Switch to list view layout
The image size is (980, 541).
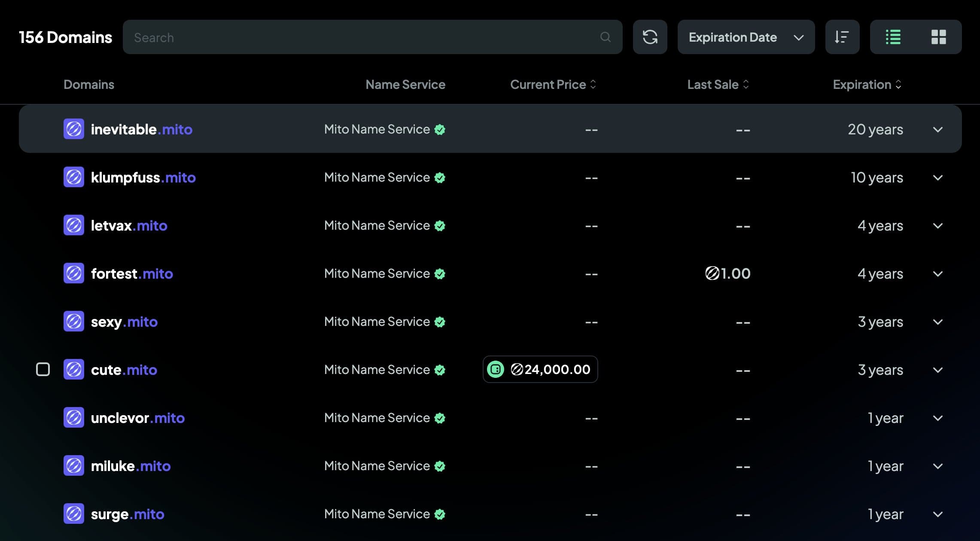click(893, 37)
